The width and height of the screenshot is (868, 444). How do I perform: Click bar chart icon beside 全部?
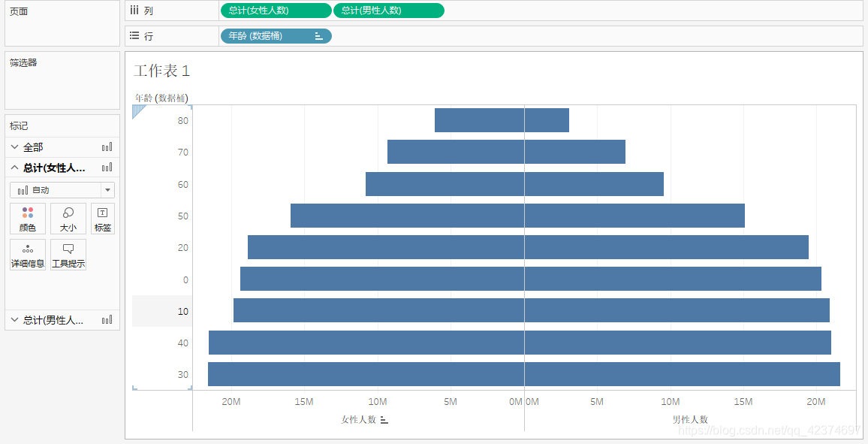click(107, 146)
